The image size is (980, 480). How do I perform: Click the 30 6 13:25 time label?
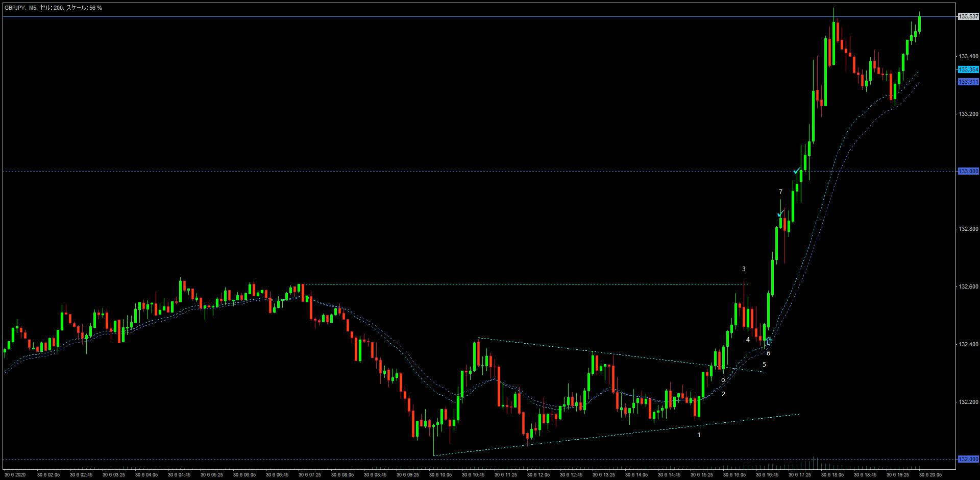click(604, 475)
